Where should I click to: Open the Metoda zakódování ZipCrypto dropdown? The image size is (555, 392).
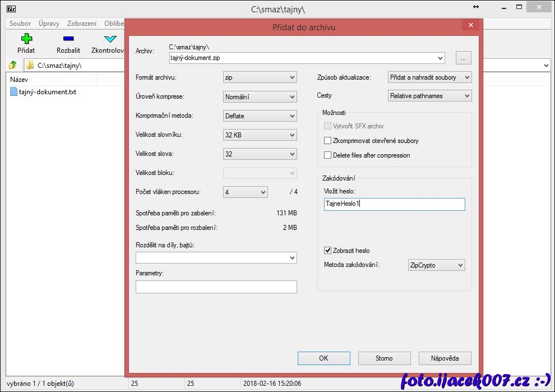tap(436, 265)
